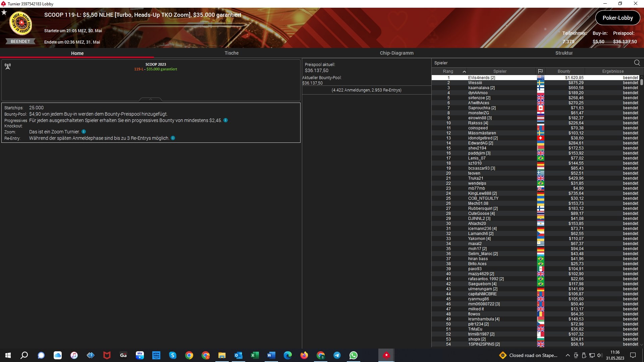This screenshot has height=362, width=644.
Task: Open Microsoft Edge from the taskbar
Action: pyautogui.click(x=288, y=355)
